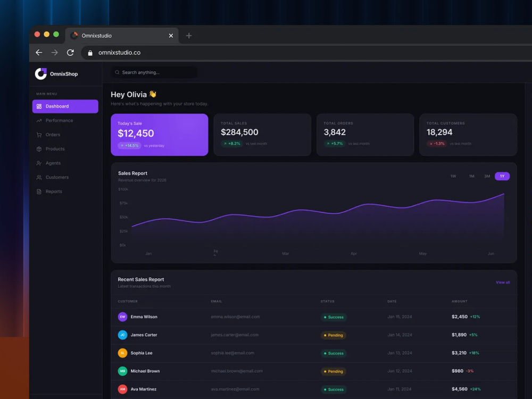Click the $980 amount for Michael Brown
Viewport: 532px width, 399px height.
pyautogui.click(x=458, y=371)
